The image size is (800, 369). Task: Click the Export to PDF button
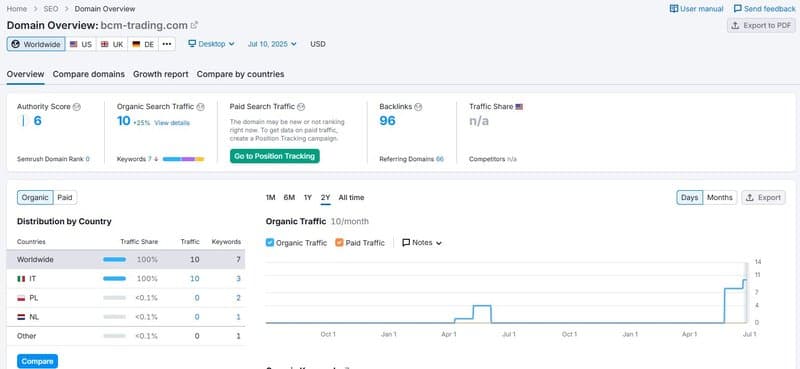tap(761, 26)
